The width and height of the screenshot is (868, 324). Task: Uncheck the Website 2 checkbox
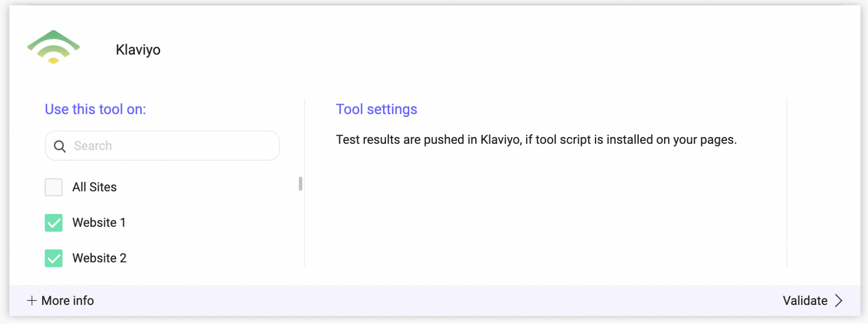[x=53, y=258]
